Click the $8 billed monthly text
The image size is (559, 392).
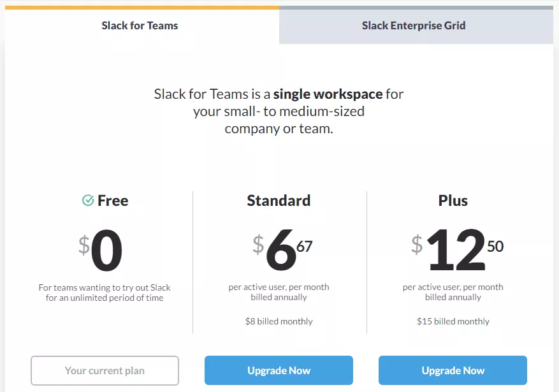click(x=279, y=321)
